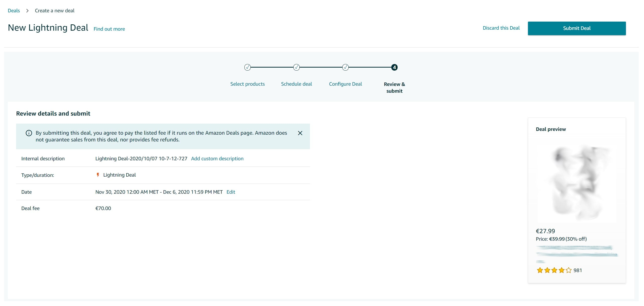Click the Configure Deal checkmark circle
Image resolution: width=644 pixels, height=306 pixels.
[345, 67]
